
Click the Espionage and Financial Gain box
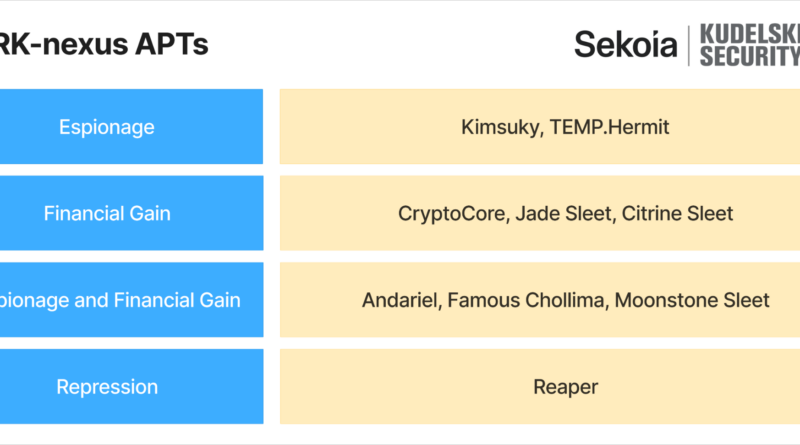pyautogui.click(x=131, y=300)
